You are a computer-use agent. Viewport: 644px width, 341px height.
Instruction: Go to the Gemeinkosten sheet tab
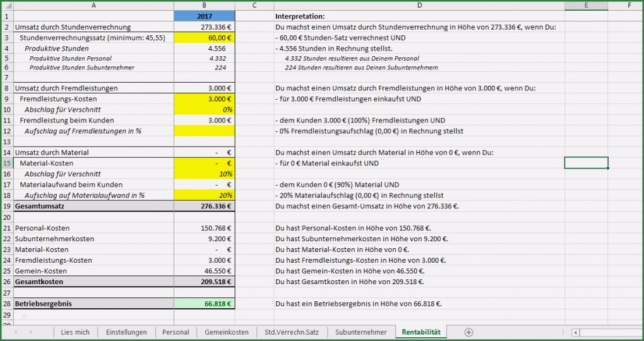(227, 332)
